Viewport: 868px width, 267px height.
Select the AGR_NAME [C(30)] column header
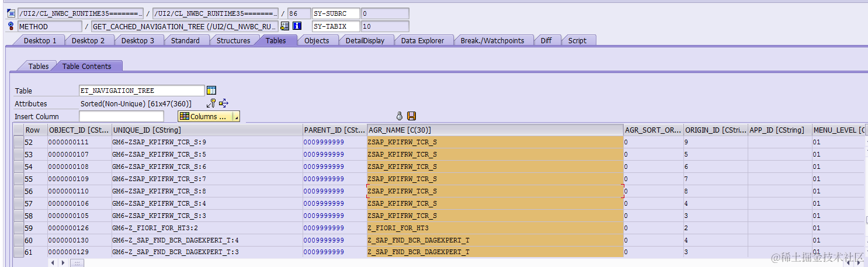(x=495, y=130)
